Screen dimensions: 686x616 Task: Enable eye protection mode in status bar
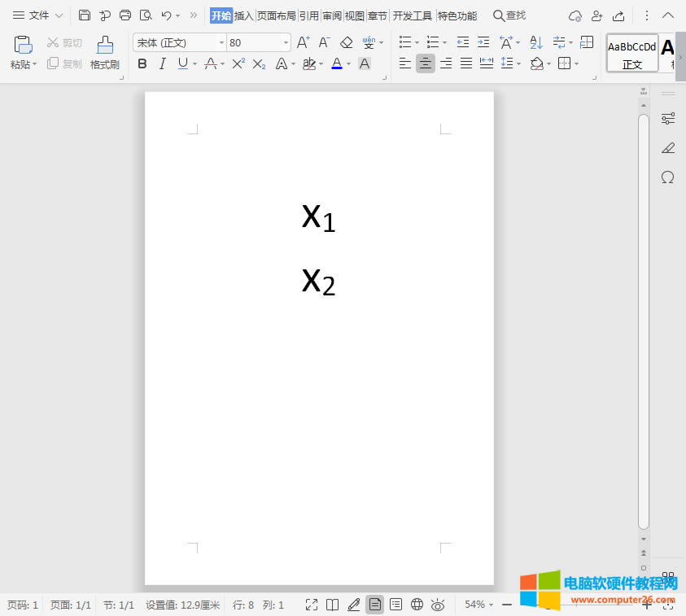click(x=438, y=605)
